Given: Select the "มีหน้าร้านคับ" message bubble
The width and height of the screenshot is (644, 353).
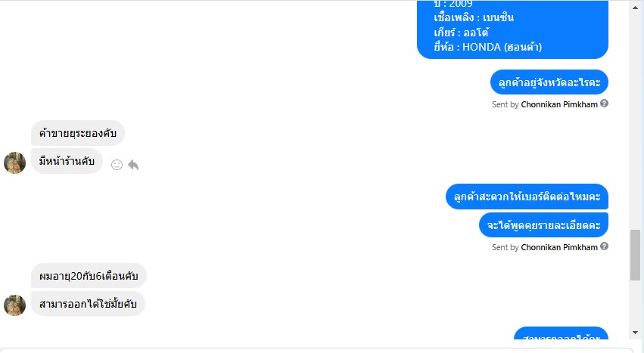Looking at the screenshot, I should [x=67, y=161].
